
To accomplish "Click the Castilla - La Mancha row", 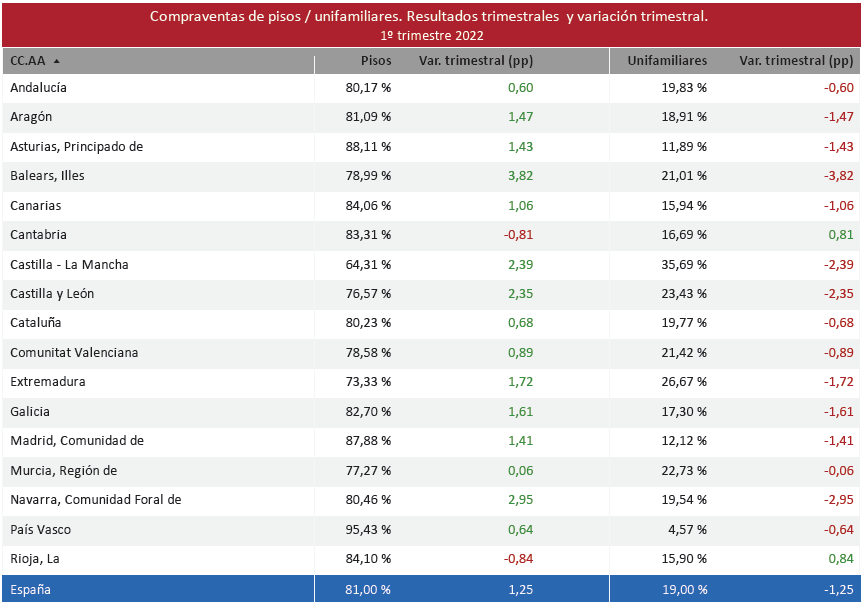I will pyautogui.click(x=69, y=265).
